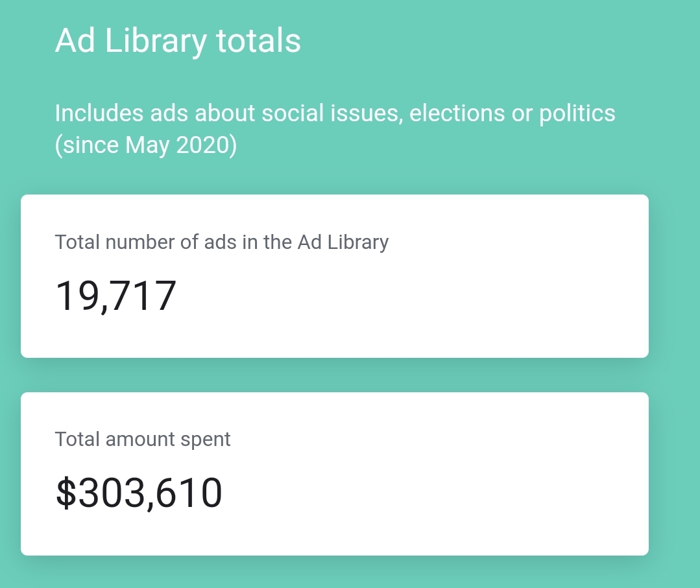700x588 pixels.
Task: Select the 'Total amount spent' label
Action: 143,439
